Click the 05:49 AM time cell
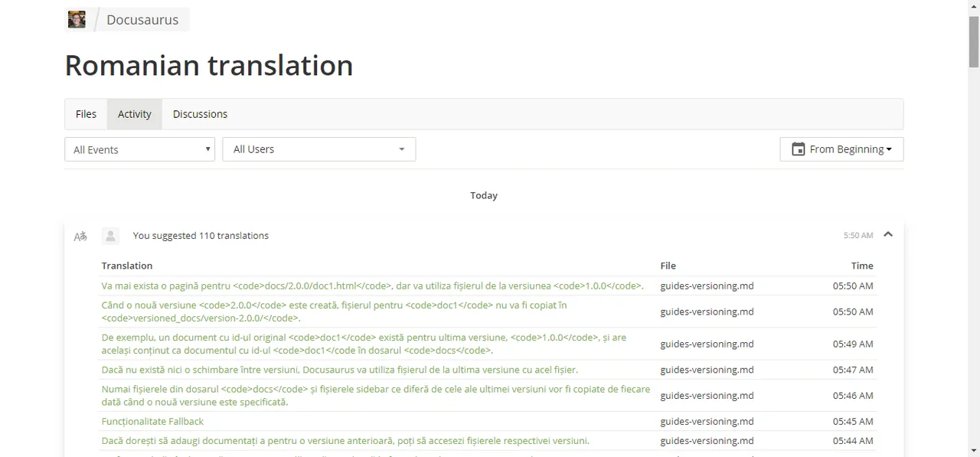 (x=853, y=344)
